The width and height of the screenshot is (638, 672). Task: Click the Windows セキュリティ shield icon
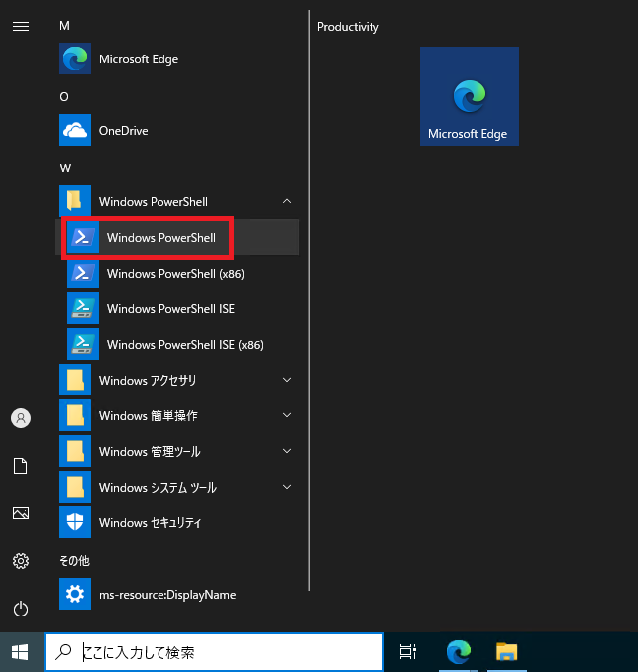[x=75, y=522]
